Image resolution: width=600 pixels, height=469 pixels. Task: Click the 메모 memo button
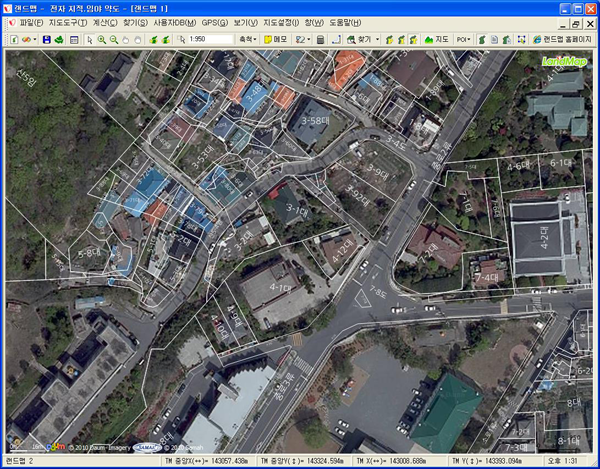[276, 39]
